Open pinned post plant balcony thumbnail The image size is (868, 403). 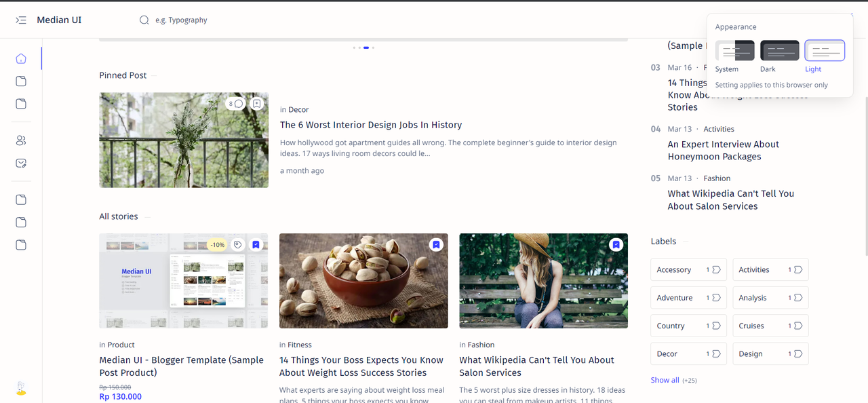coord(184,140)
